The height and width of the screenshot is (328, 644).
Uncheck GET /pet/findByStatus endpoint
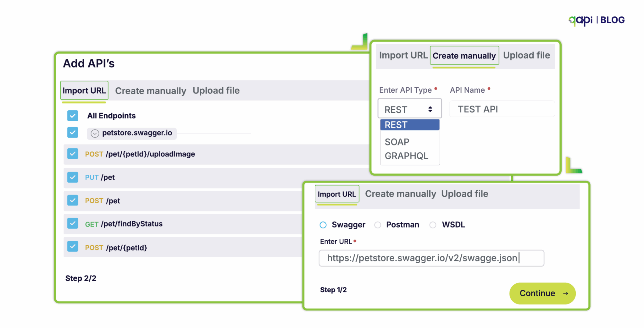point(73,223)
